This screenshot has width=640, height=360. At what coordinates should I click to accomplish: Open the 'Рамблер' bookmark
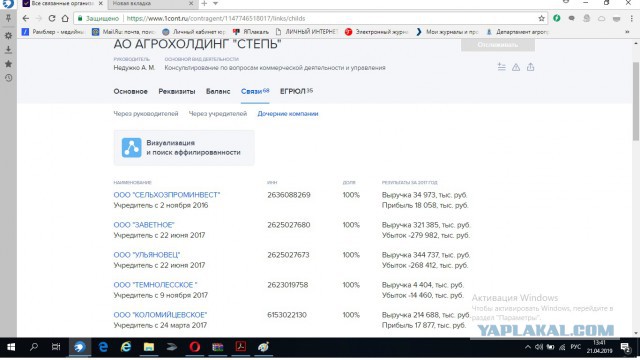(x=53, y=31)
